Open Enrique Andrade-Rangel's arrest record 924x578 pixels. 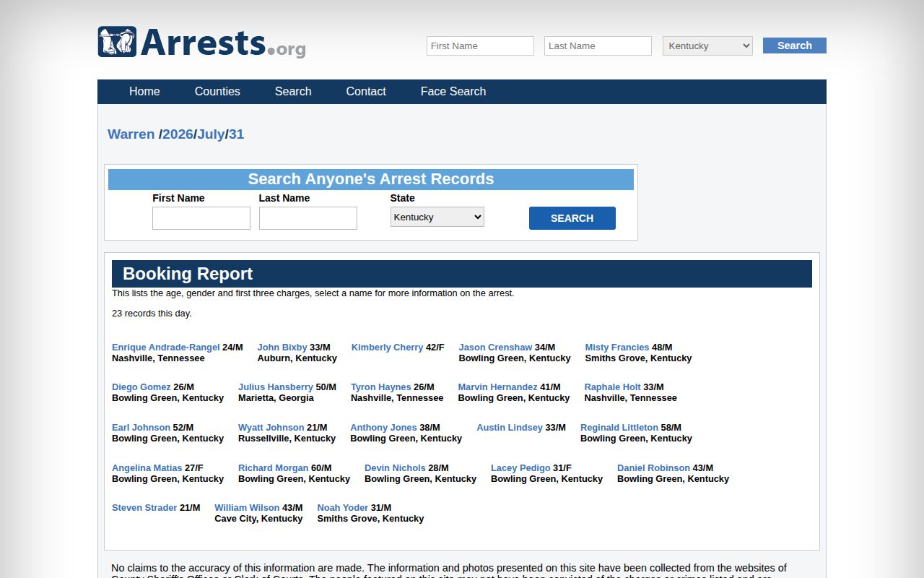tap(166, 348)
